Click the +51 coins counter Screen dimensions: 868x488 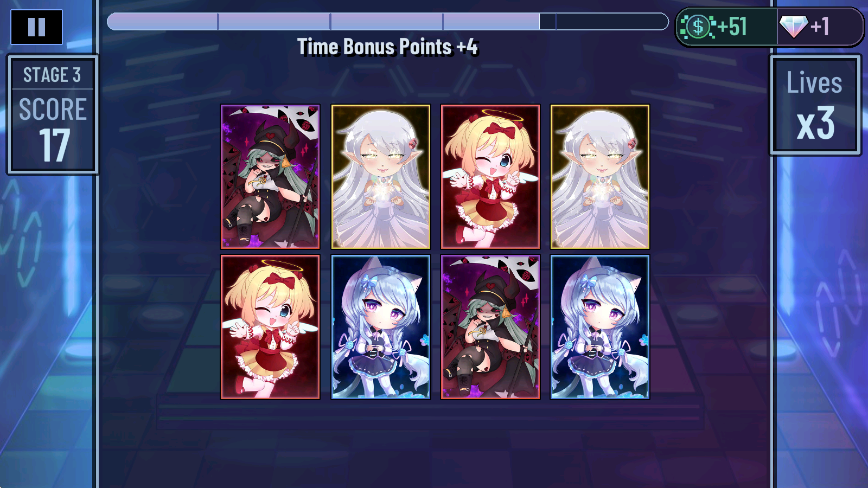pos(732,27)
